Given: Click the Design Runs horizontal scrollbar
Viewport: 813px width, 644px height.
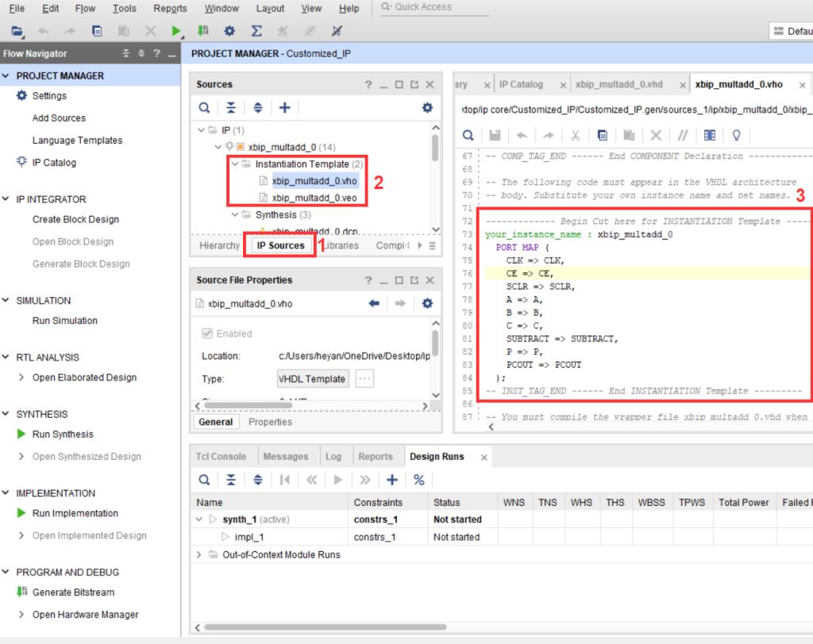Looking at the screenshot, I should (326, 627).
